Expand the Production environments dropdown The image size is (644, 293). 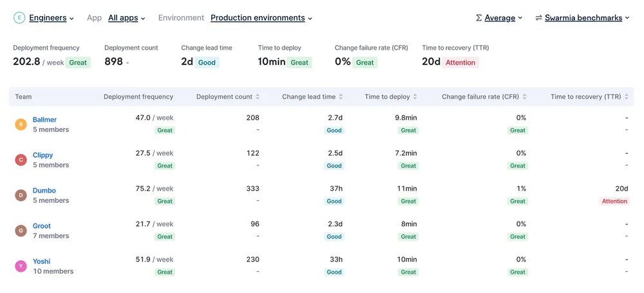(x=261, y=17)
